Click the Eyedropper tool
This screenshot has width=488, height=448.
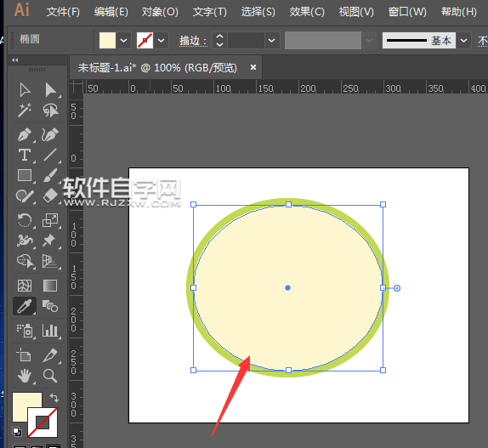tap(25, 306)
